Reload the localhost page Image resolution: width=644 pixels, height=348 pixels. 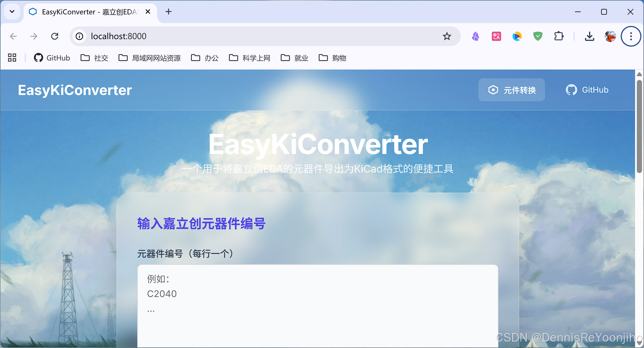click(x=55, y=36)
